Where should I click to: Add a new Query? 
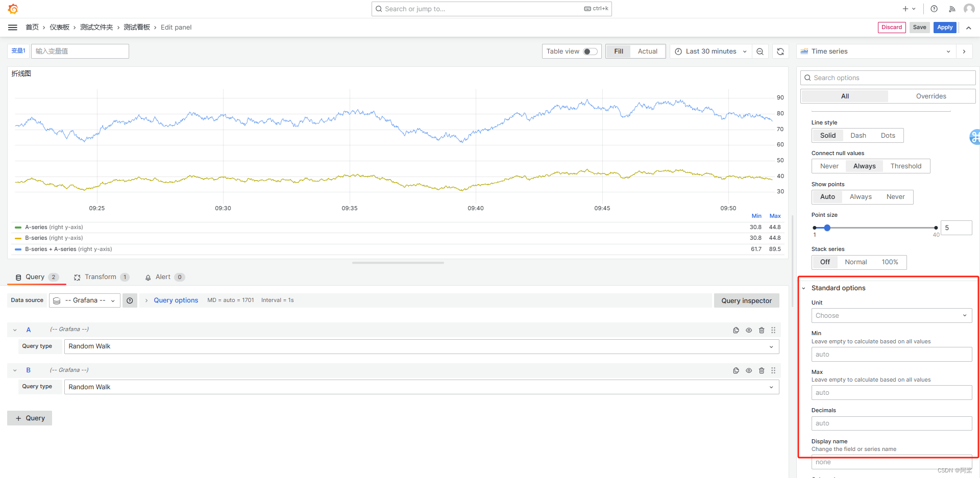click(x=30, y=418)
